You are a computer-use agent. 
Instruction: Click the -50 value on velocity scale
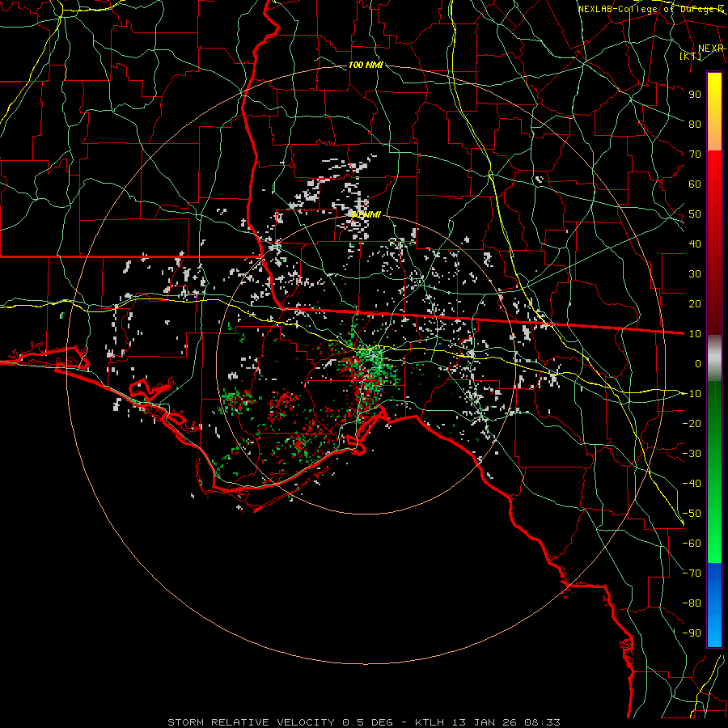pyautogui.click(x=692, y=514)
